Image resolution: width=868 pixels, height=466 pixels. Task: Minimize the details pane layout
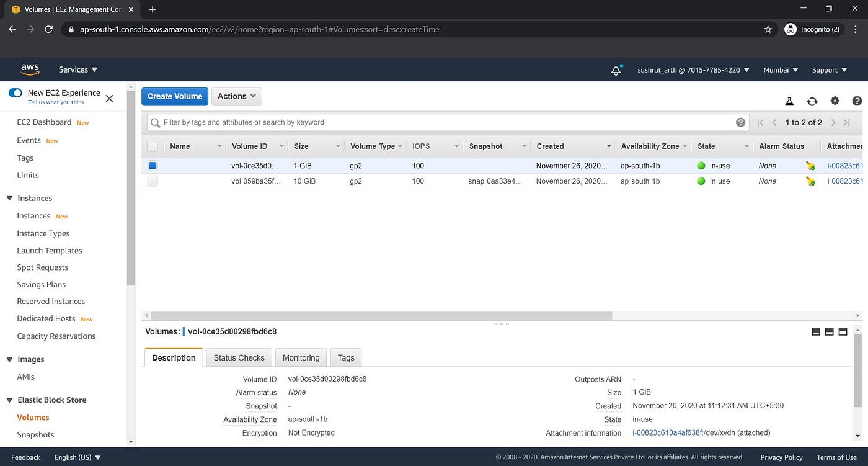(816, 332)
